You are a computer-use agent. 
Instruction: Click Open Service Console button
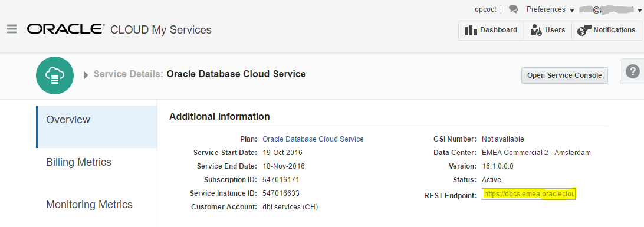pos(564,75)
